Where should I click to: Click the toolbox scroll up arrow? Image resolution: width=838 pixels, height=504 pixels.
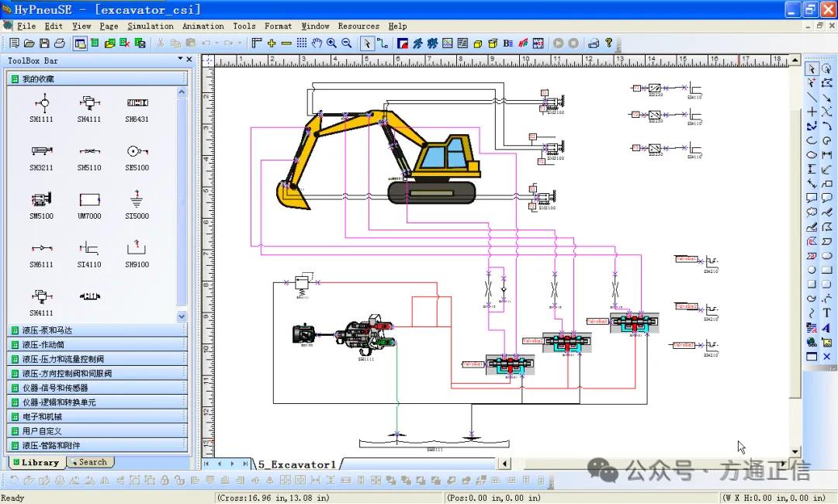click(182, 92)
